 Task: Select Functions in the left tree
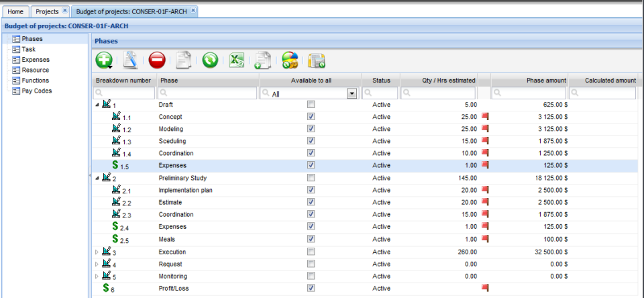[x=36, y=81]
